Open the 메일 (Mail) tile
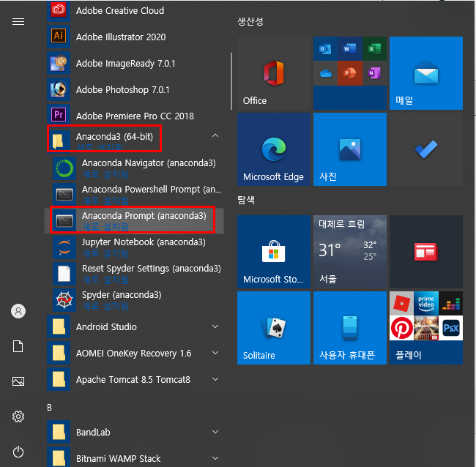476x467 pixels. (x=426, y=73)
